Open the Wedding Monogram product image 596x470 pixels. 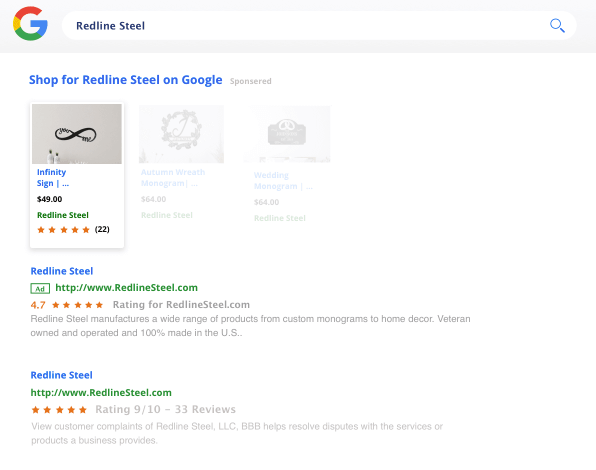[x=287, y=134]
